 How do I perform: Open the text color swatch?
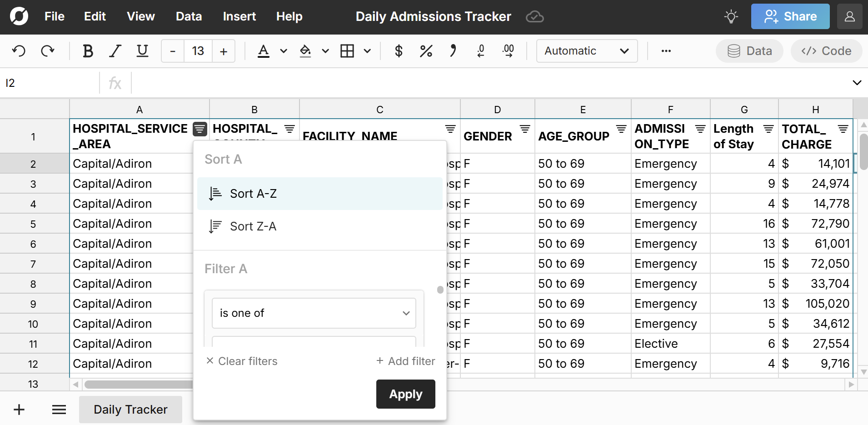coord(264,51)
